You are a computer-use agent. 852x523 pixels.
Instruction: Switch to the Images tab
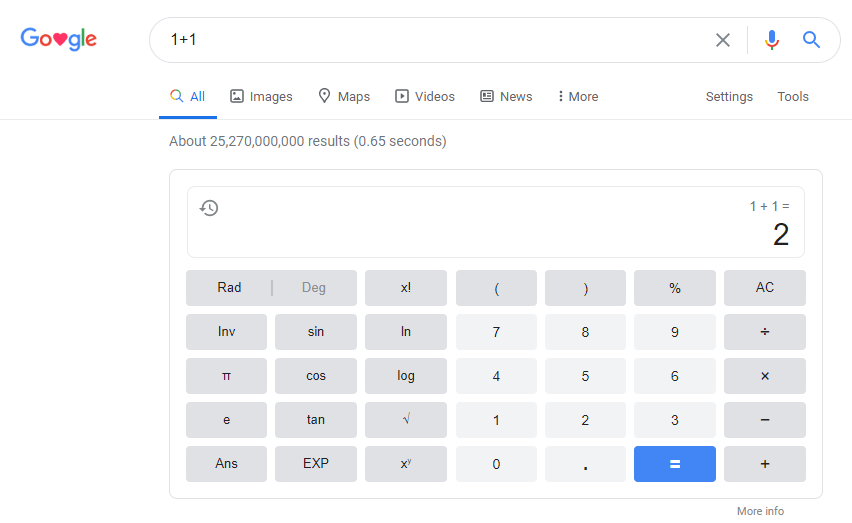[x=261, y=97]
